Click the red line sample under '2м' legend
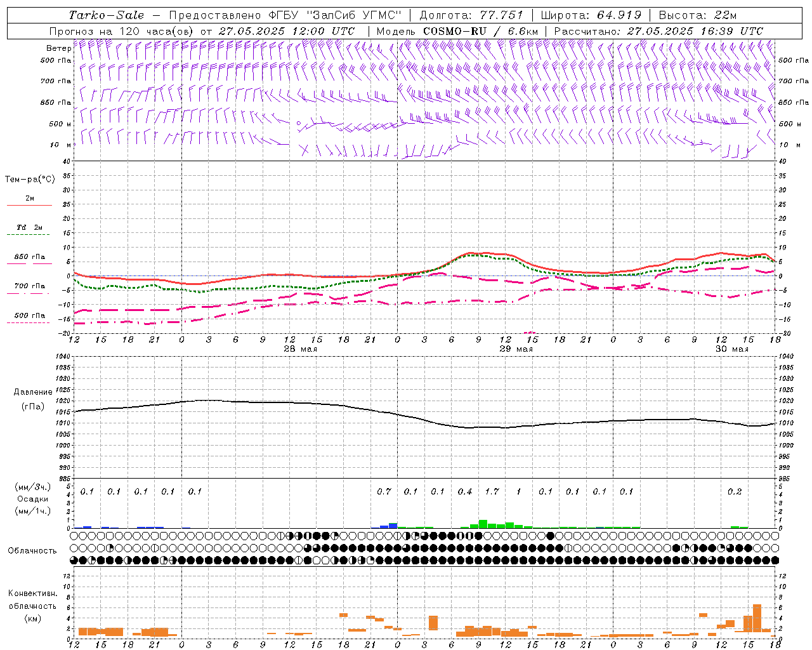Image resolution: width=812 pixels, height=650 pixels. (29, 206)
